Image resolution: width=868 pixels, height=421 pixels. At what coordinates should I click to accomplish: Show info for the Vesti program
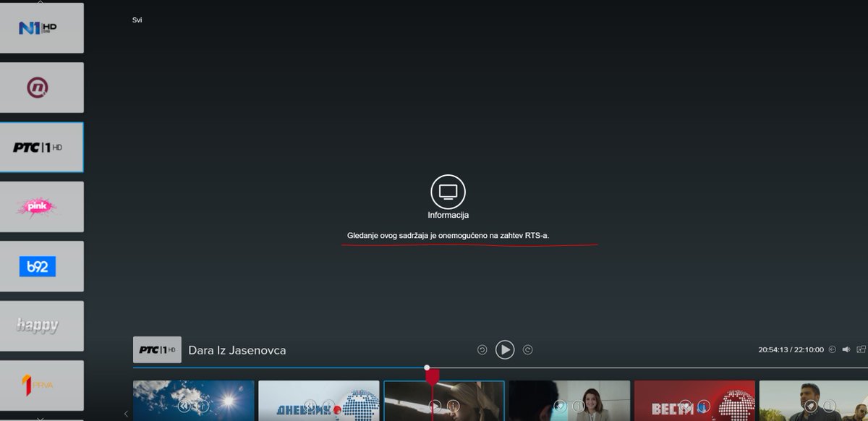(x=703, y=406)
